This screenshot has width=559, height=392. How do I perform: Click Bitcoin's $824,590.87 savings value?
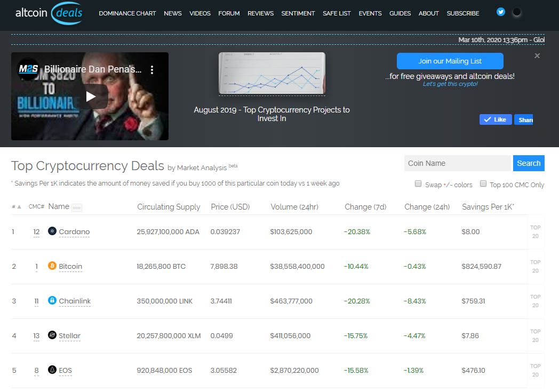pyautogui.click(x=481, y=266)
